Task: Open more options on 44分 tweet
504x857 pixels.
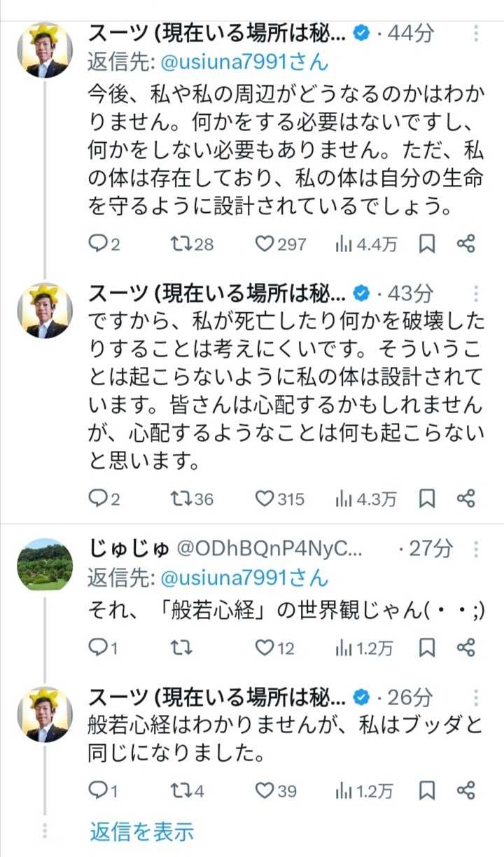Action: point(475,34)
